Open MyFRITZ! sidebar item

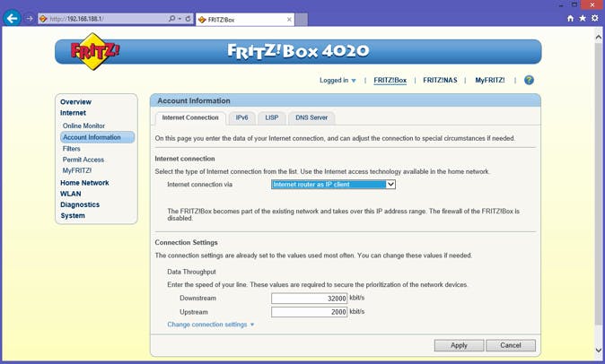point(77,170)
